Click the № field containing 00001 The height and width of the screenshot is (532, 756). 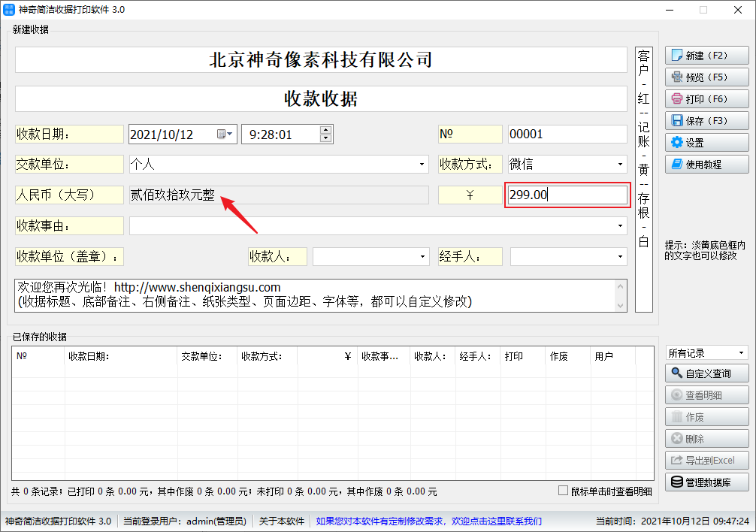[x=567, y=134]
